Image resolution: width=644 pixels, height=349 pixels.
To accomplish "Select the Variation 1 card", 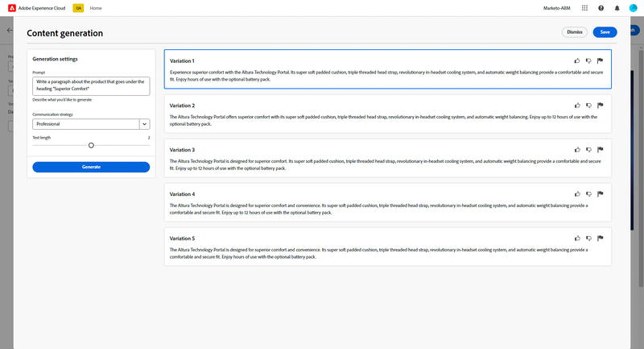I will tap(388, 69).
